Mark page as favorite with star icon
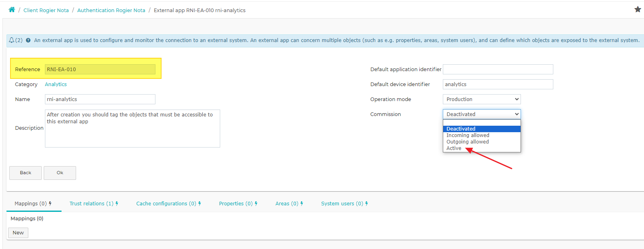Viewport: 644px width, 249px height. pos(638,9)
